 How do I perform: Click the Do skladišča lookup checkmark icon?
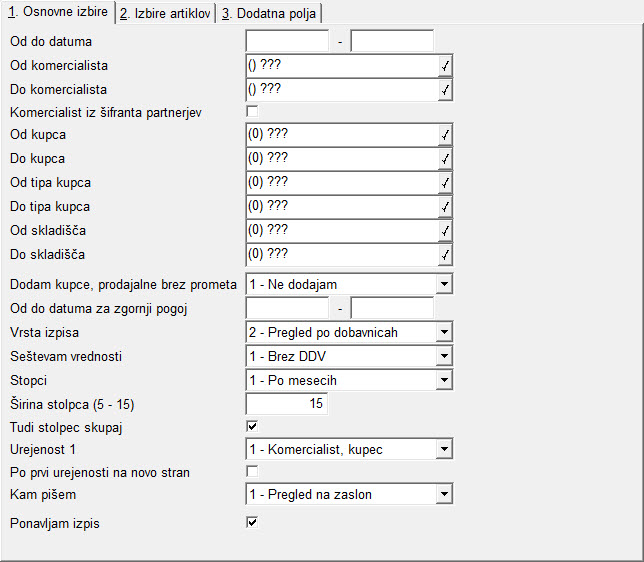coord(445,255)
